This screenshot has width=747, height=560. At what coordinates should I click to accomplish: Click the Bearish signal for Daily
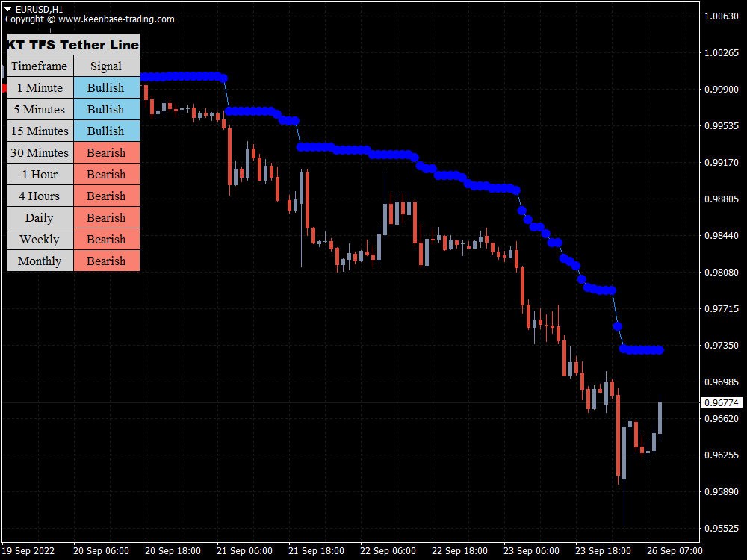[107, 217]
